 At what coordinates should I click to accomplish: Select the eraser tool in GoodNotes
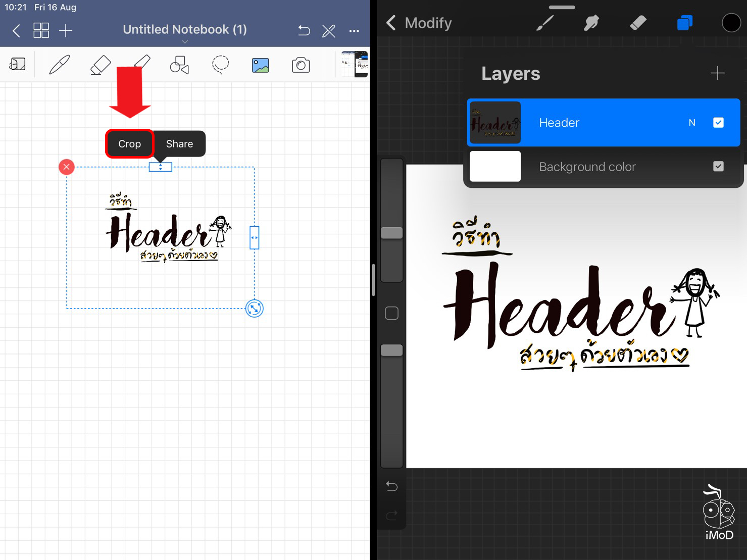coord(99,64)
